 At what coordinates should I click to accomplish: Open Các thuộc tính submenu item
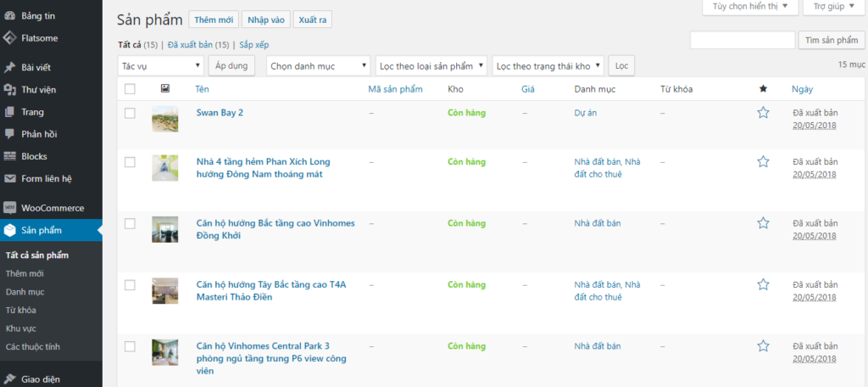coord(33,346)
